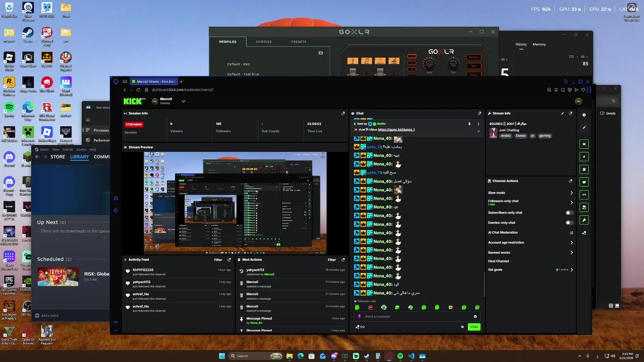Viewport: 644px width, 362px height.
Task: Click the Send a message field
Action: [417, 316]
